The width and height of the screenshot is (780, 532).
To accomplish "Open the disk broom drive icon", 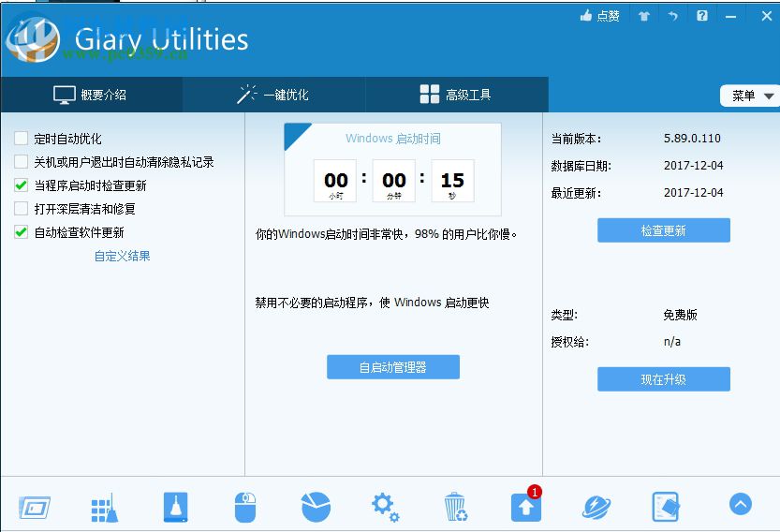I will 176,507.
